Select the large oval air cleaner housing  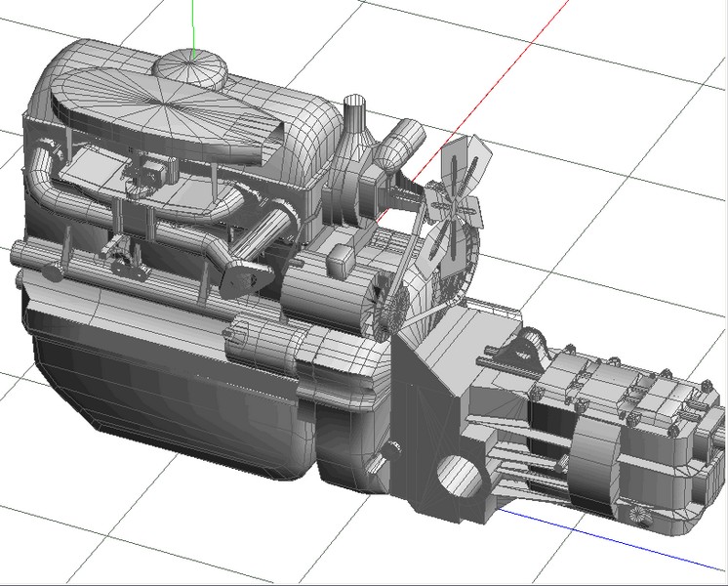click(146, 110)
